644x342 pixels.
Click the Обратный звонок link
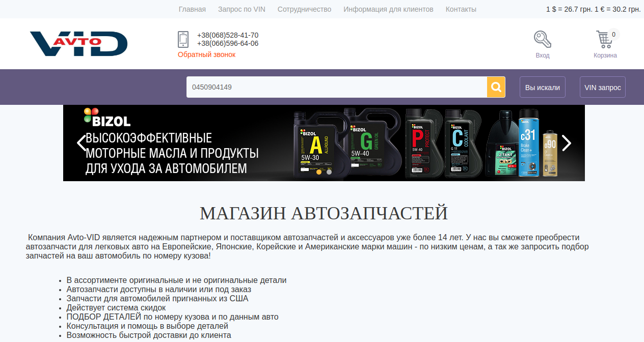pyautogui.click(x=206, y=54)
